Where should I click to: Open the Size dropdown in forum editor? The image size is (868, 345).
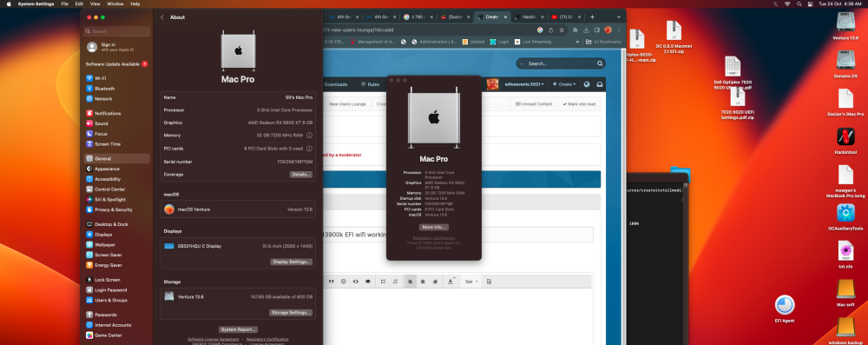coord(471,282)
